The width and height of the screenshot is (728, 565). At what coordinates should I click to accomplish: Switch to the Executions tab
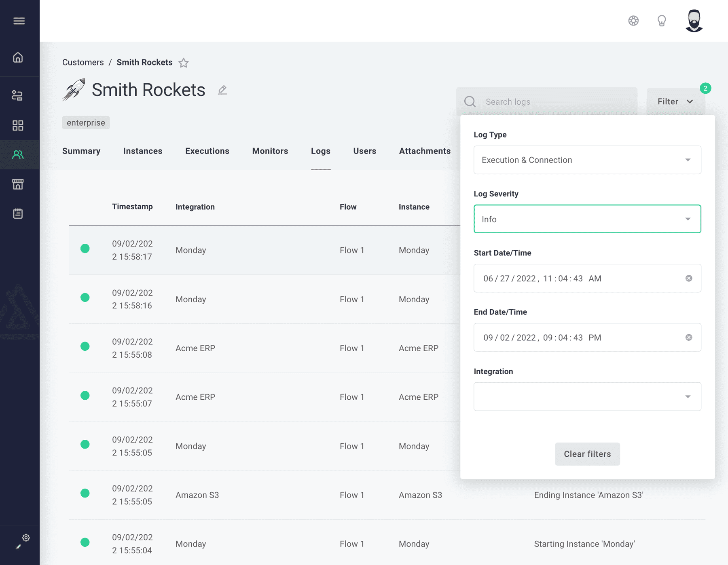pos(207,151)
